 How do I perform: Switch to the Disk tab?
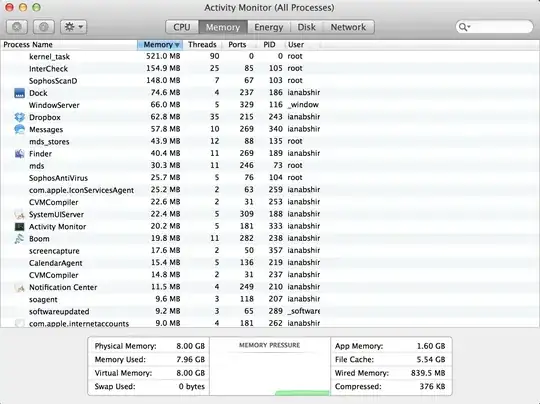[x=307, y=27]
